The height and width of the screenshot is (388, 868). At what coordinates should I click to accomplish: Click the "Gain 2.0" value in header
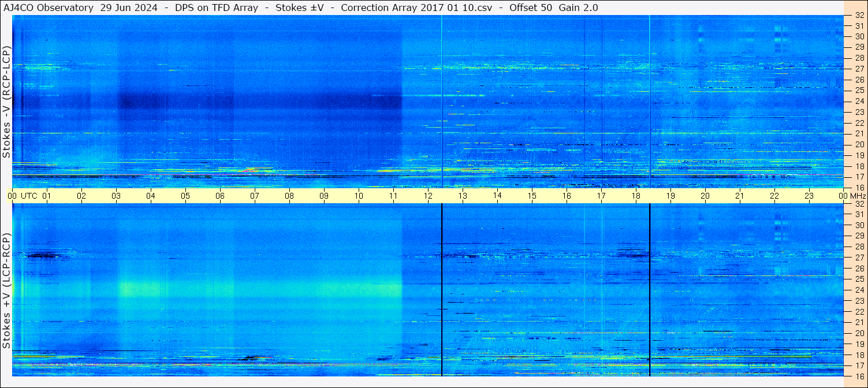(579, 8)
